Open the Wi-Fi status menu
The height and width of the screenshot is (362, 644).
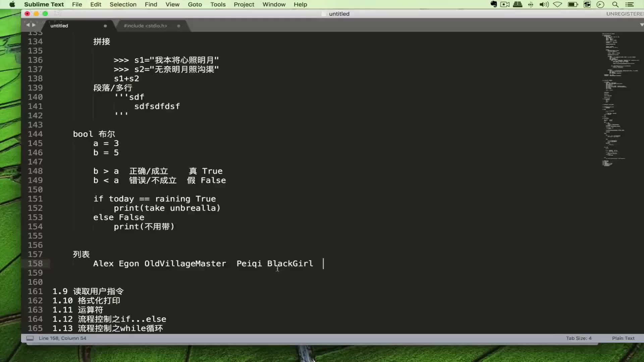(557, 4)
